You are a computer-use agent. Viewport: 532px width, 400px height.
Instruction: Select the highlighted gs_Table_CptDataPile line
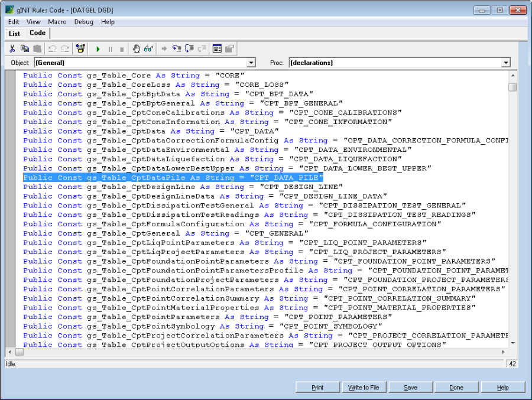(x=173, y=177)
